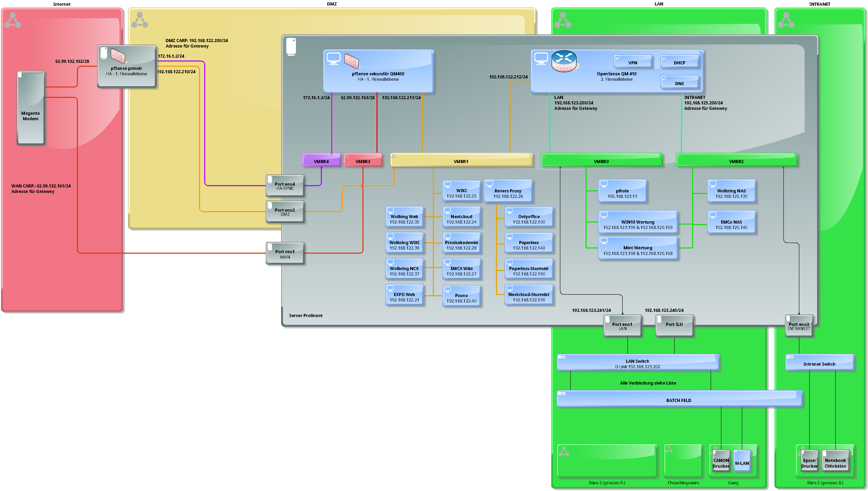Select the VMBR4 bridge
This screenshot has width=868, height=491.
pyautogui.click(x=321, y=160)
